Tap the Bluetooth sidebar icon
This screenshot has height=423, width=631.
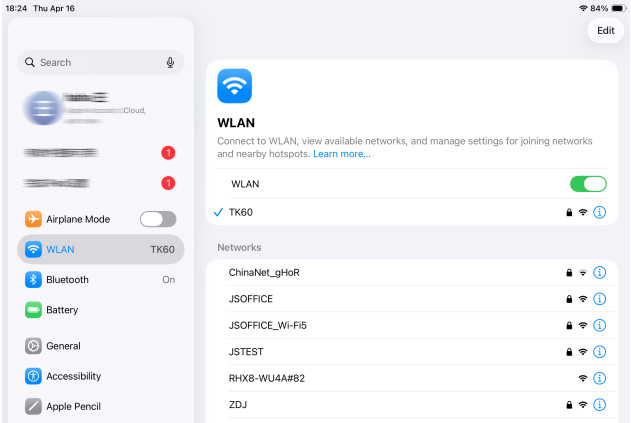[x=33, y=279]
